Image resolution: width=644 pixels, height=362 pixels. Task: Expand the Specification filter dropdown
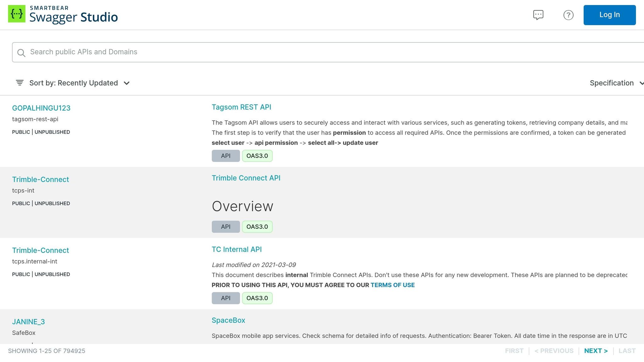click(x=616, y=83)
